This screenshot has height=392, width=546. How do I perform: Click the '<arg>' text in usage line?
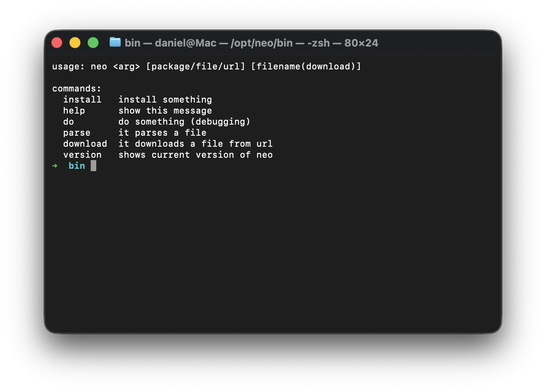pyautogui.click(x=126, y=66)
